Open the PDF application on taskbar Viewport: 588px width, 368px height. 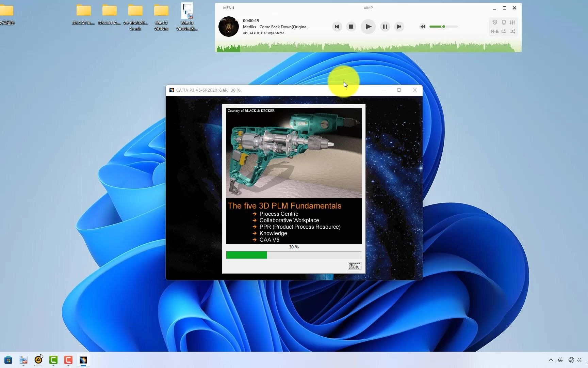[23, 360]
